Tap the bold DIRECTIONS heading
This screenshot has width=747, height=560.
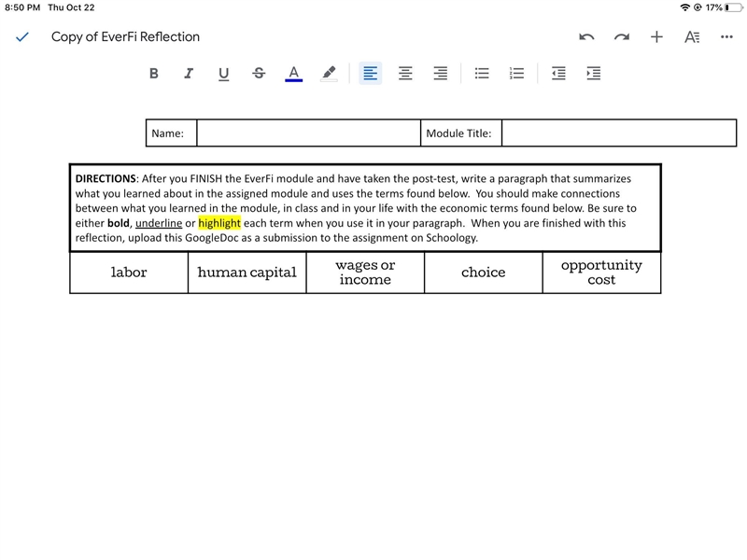pos(106,178)
